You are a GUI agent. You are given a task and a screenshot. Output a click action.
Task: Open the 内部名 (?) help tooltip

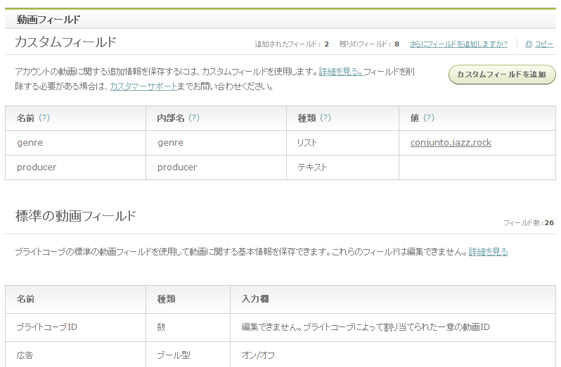(194, 118)
